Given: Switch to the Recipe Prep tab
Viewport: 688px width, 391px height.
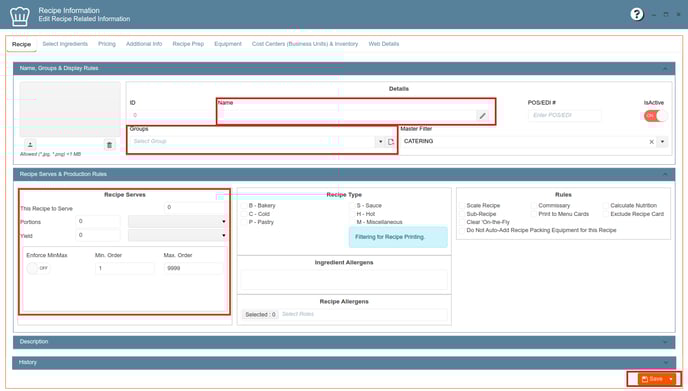Looking at the screenshot, I should coord(188,44).
